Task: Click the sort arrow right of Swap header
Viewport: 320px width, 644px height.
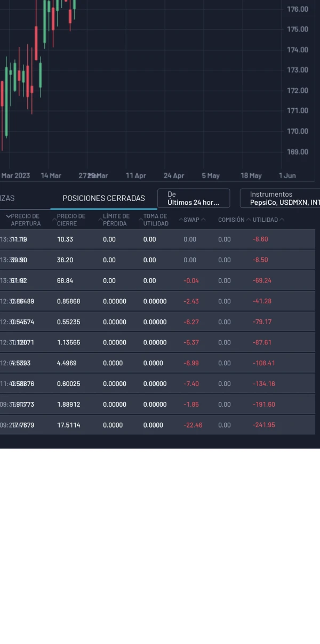Action: coord(204,220)
